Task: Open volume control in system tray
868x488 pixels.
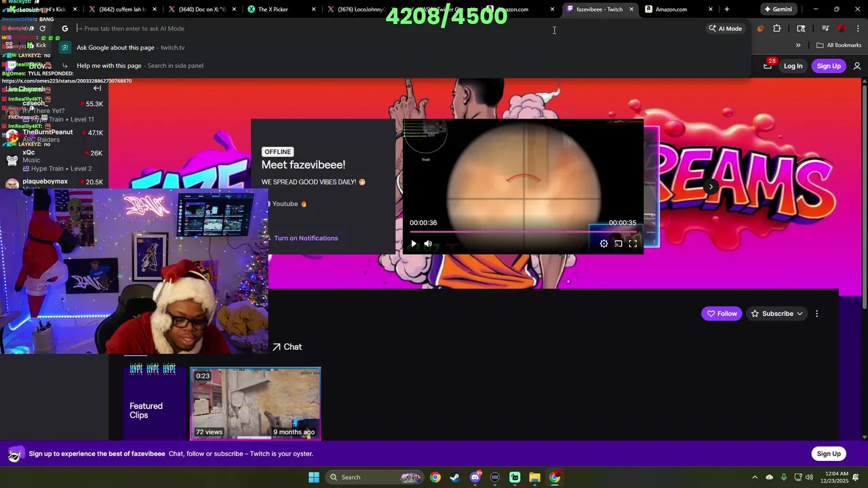Action: pyautogui.click(x=810, y=477)
